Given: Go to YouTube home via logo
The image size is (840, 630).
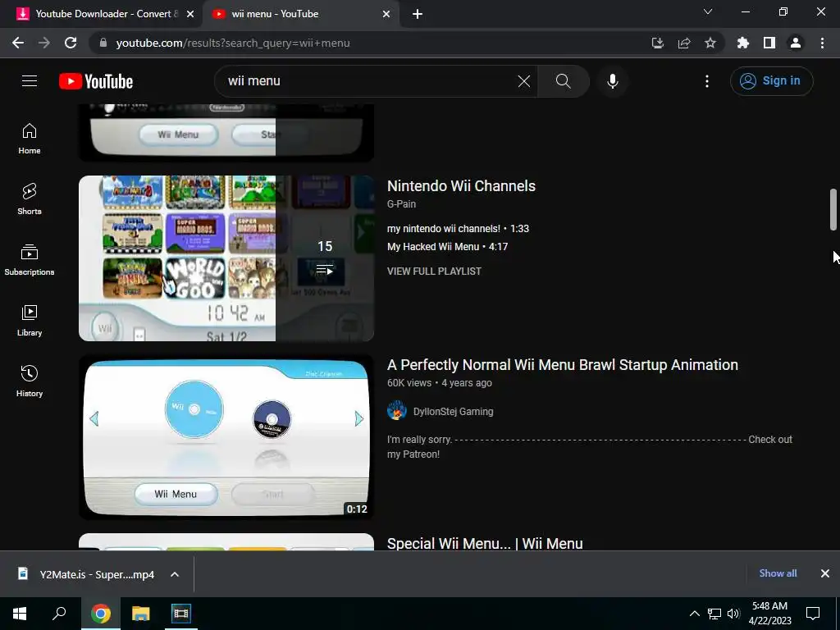Looking at the screenshot, I should [x=96, y=81].
